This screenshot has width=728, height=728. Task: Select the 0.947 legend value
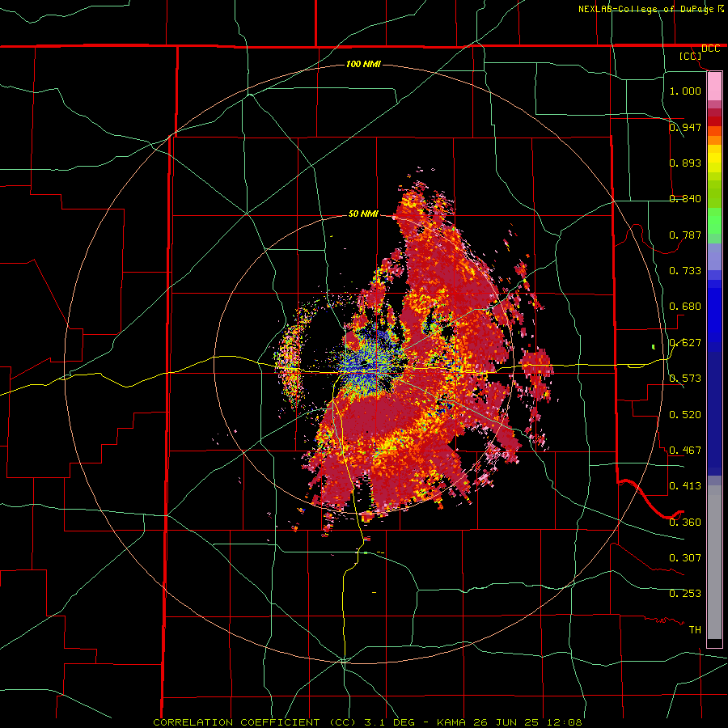click(x=685, y=127)
